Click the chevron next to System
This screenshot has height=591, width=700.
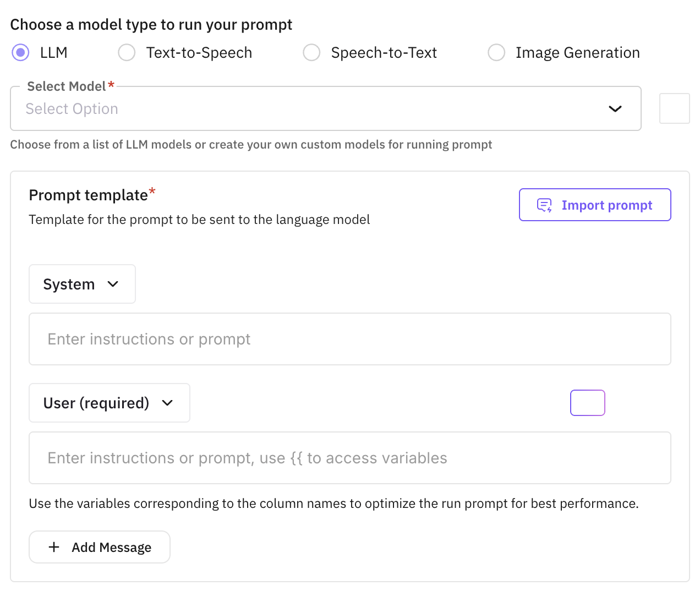tap(113, 284)
